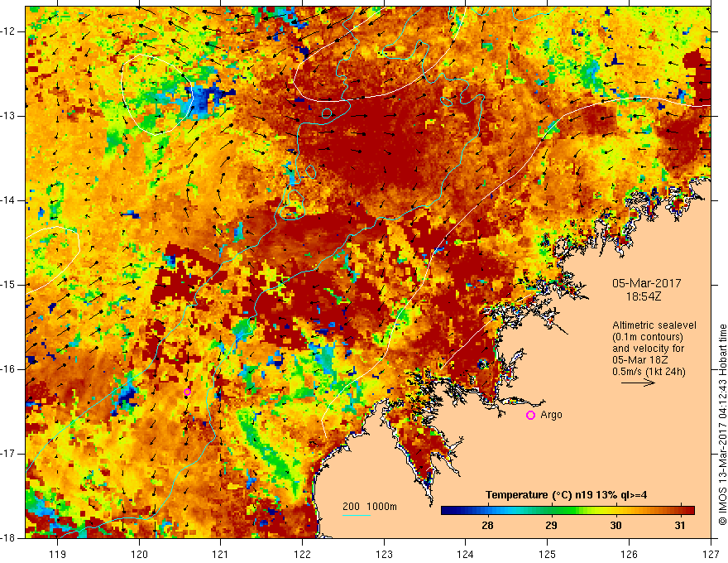Click the magenta Argo legend circle
This screenshot has width=728, height=563.
(x=530, y=416)
